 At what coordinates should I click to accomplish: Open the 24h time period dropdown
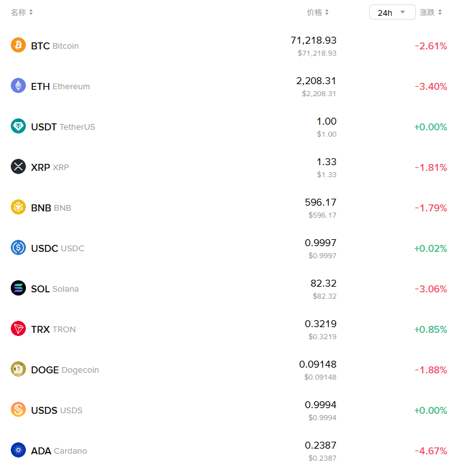[392, 13]
